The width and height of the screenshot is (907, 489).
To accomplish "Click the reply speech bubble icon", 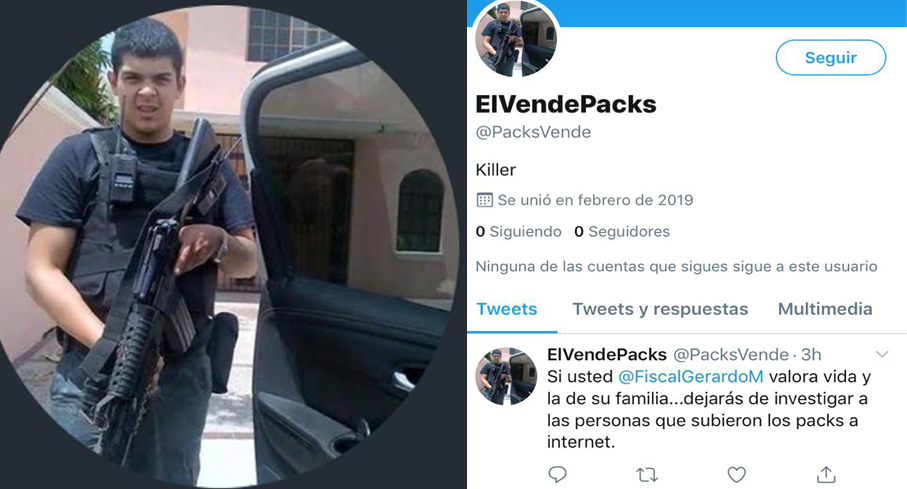I will click(x=557, y=475).
